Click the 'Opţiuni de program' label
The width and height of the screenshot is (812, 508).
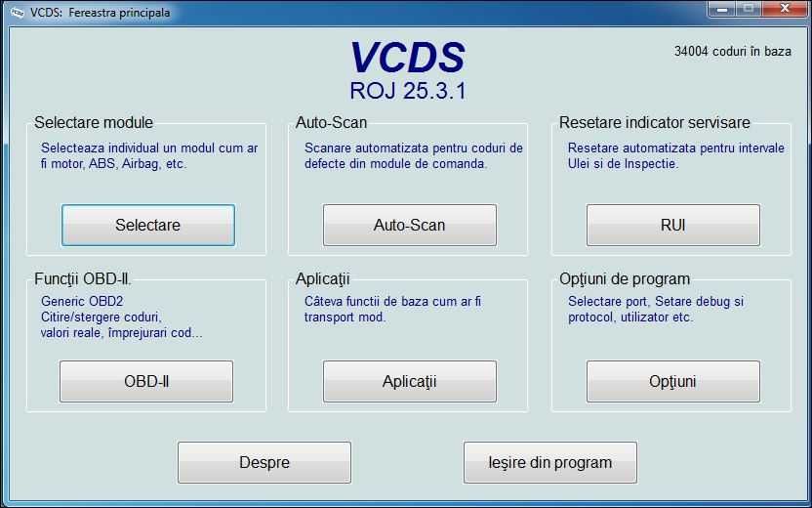[x=625, y=278]
